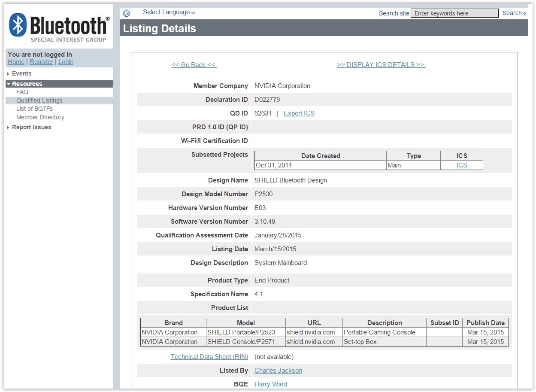Open Technical Data Sheet (RIN) link

tap(209, 357)
